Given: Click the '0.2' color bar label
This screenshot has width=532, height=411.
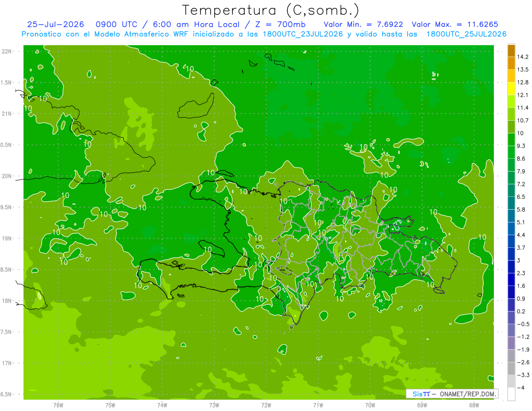Looking at the screenshot, I should [522, 311].
